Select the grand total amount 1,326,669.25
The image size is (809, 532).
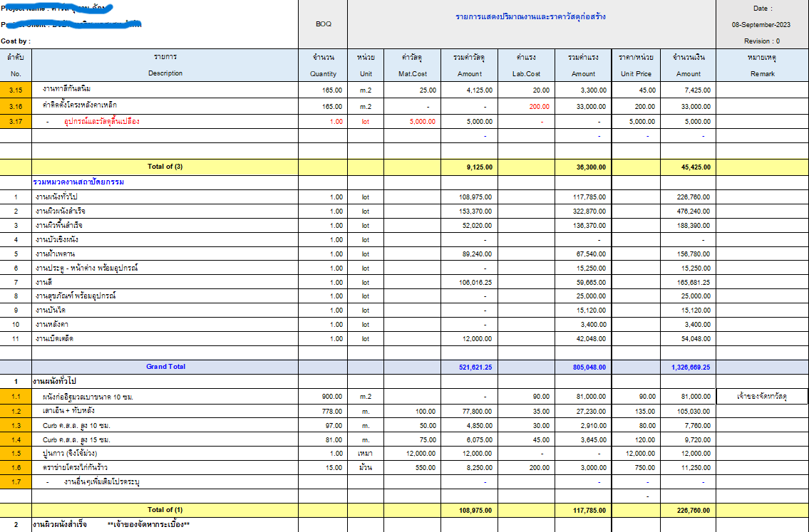tap(691, 367)
